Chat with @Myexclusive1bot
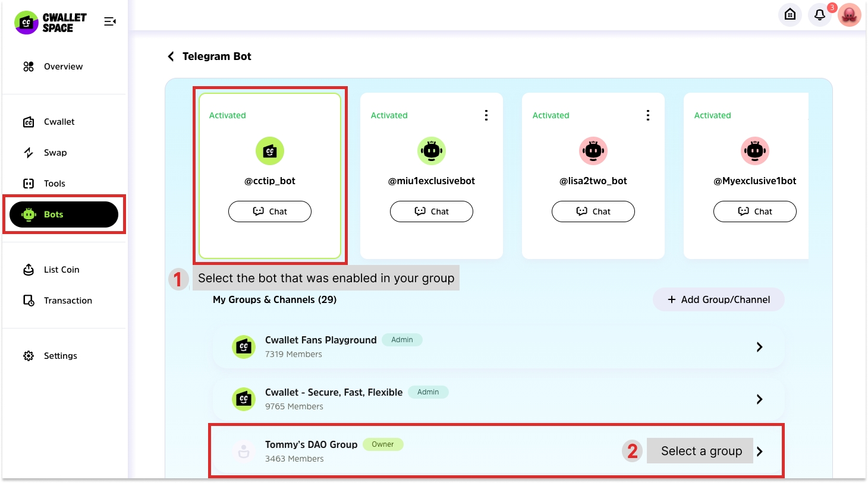This screenshot has height=483, width=868. pos(754,211)
